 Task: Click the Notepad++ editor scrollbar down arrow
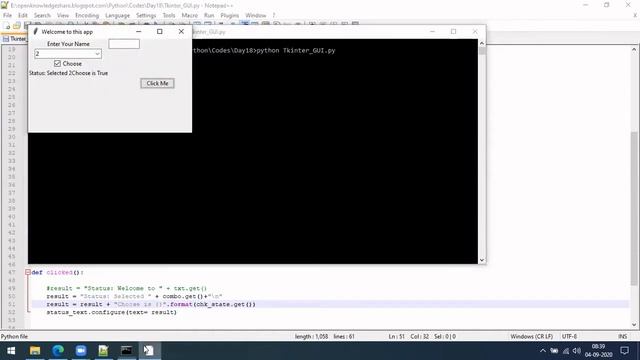634,324
